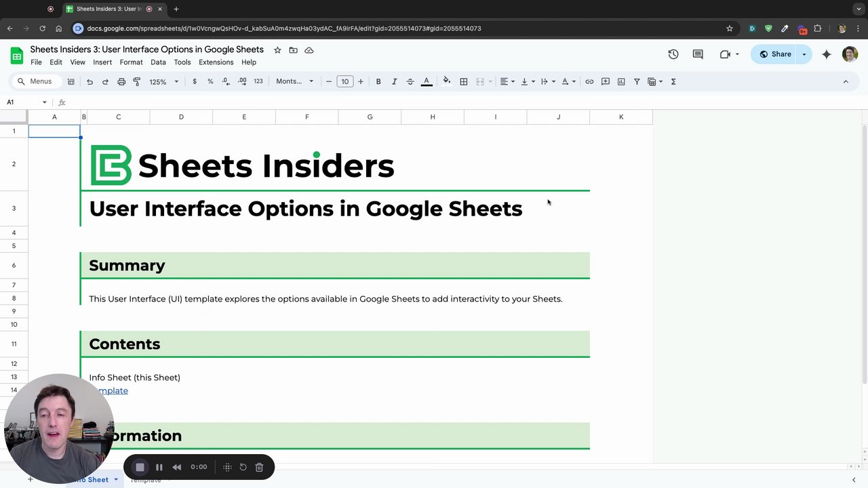Screen dimensions: 868x488
Task: Insert a chart from the toolbar
Action: coord(621,81)
